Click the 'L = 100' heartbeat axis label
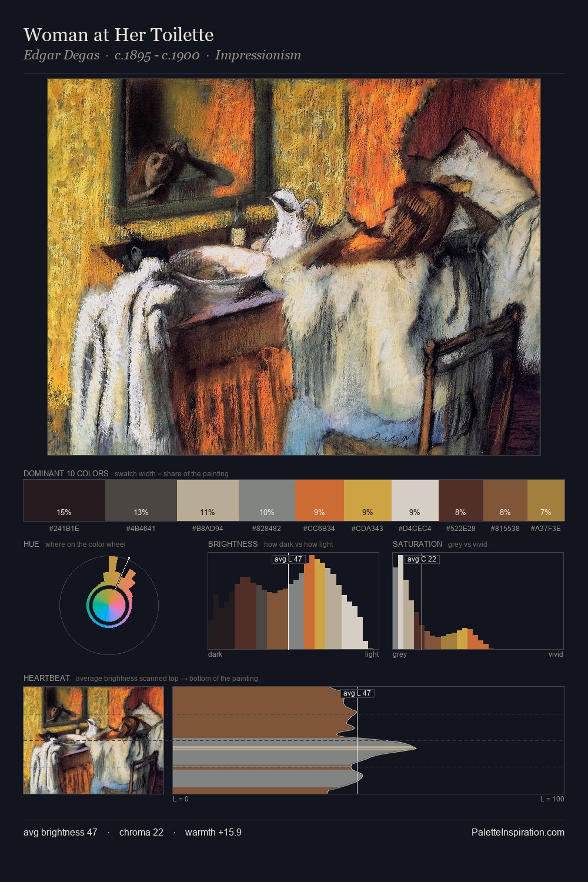588x882 pixels. point(552,799)
